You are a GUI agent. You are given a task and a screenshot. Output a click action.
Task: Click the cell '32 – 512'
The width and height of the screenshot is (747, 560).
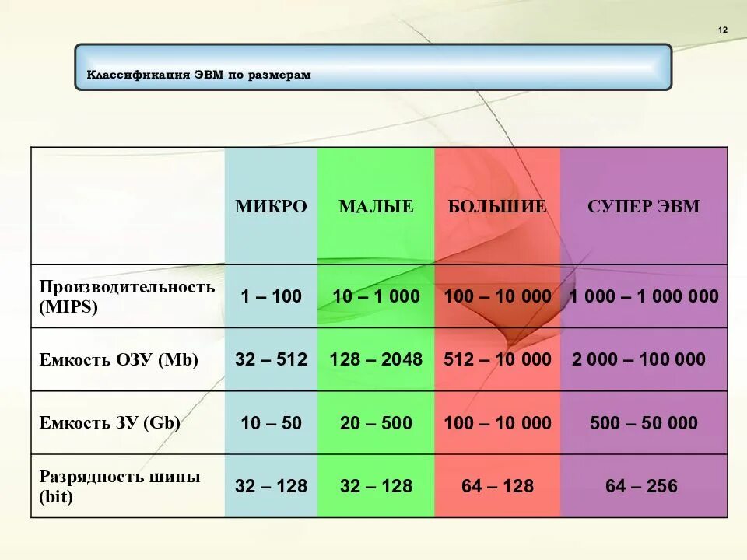(x=271, y=359)
